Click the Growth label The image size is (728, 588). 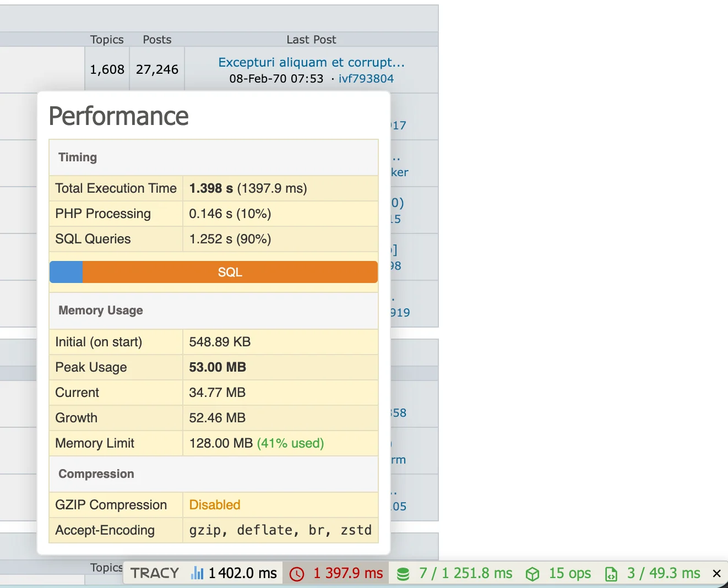[76, 418]
